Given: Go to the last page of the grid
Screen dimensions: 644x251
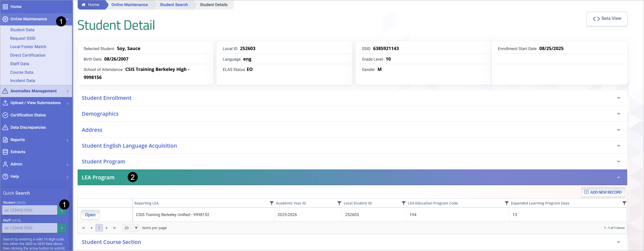Looking at the screenshot, I should (115, 228).
